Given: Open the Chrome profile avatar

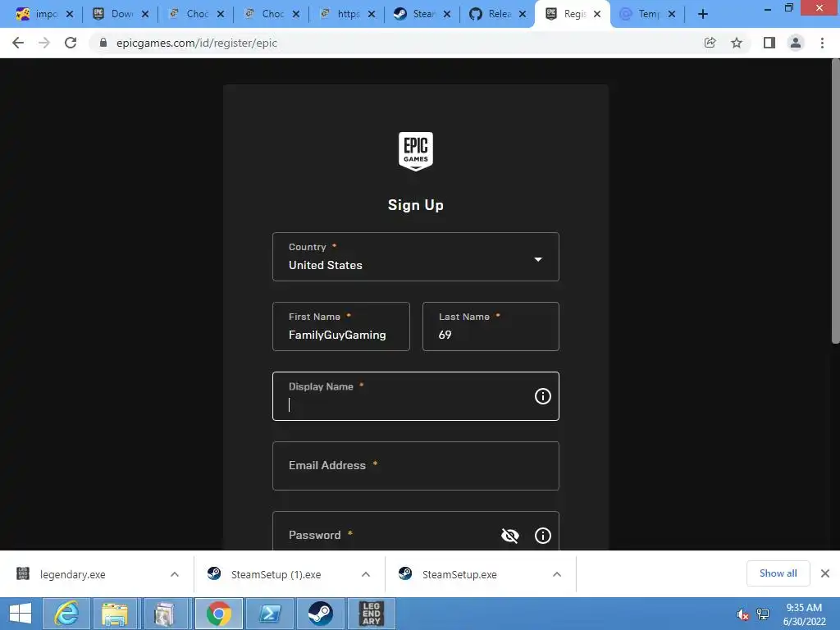Looking at the screenshot, I should (796, 43).
